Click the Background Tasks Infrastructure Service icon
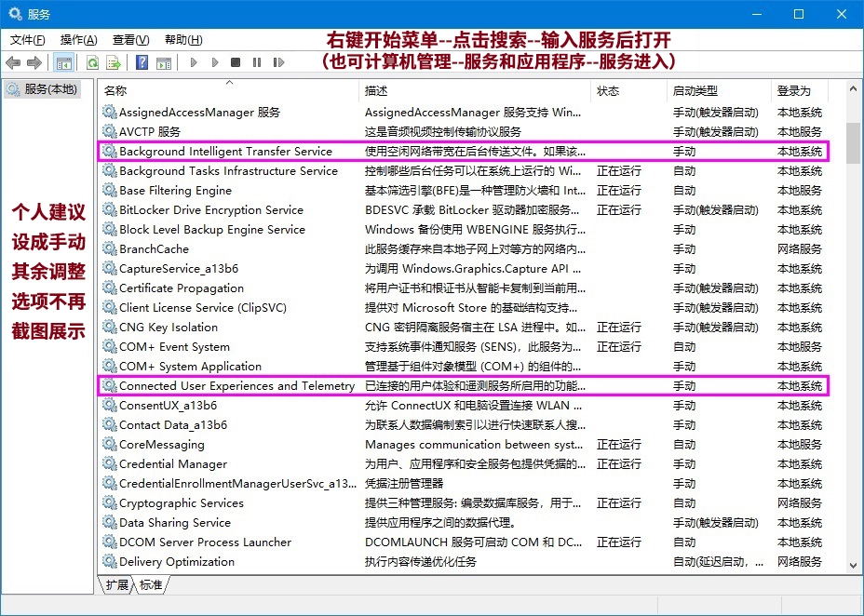 pyautogui.click(x=110, y=170)
